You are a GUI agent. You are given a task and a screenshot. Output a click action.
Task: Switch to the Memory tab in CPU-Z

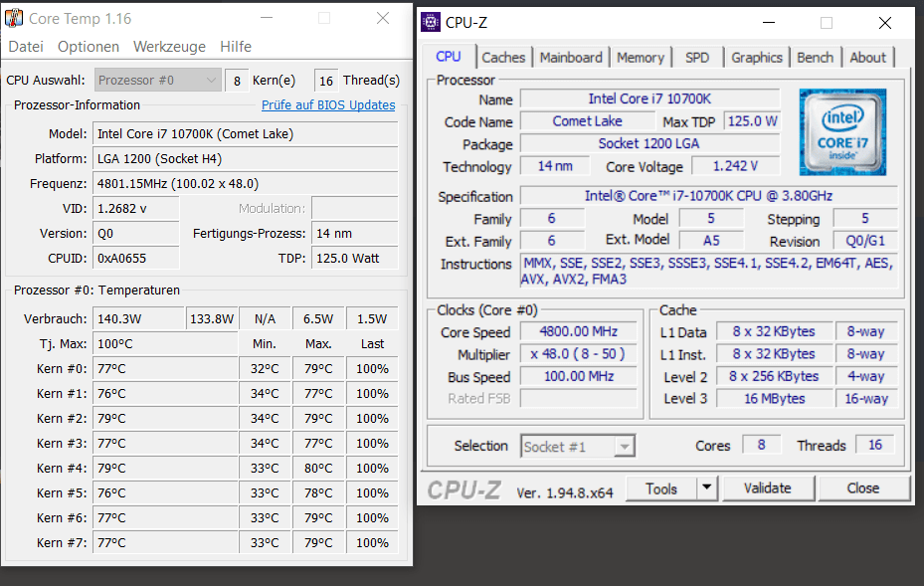pyautogui.click(x=641, y=58)
